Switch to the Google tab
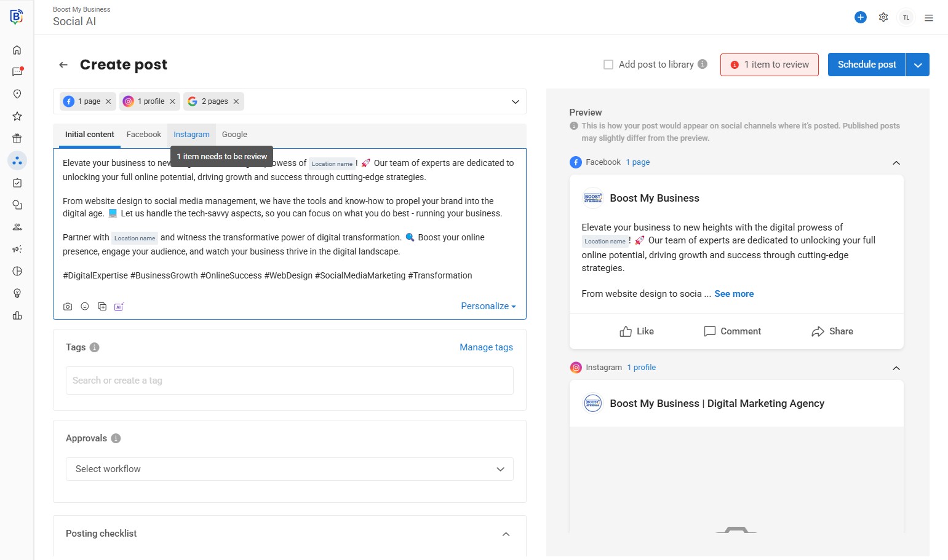948x560 pixels. [x=234, y=135]
